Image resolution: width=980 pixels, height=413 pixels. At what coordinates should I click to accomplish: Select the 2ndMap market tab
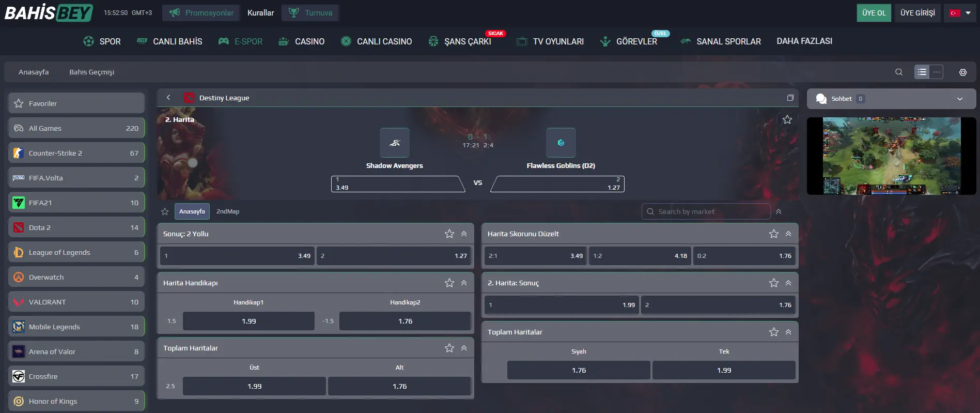click(x=228, y=211)
